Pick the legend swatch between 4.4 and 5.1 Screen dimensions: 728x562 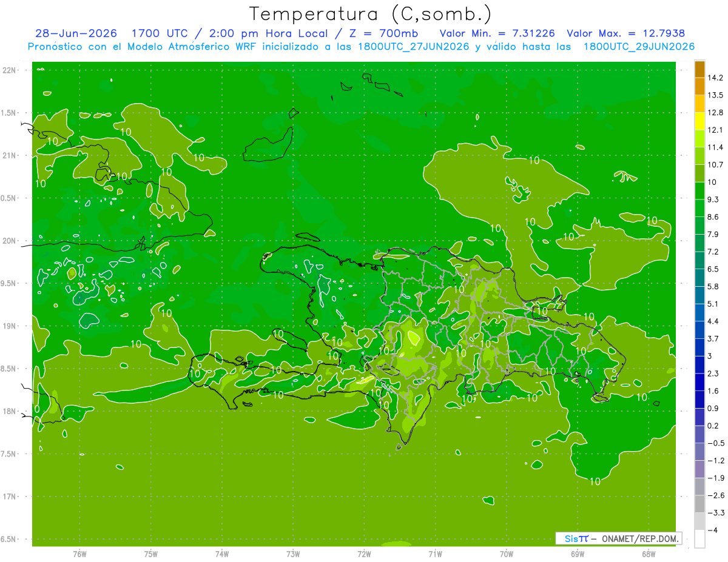pyautogui.click(x=699, y=313)
